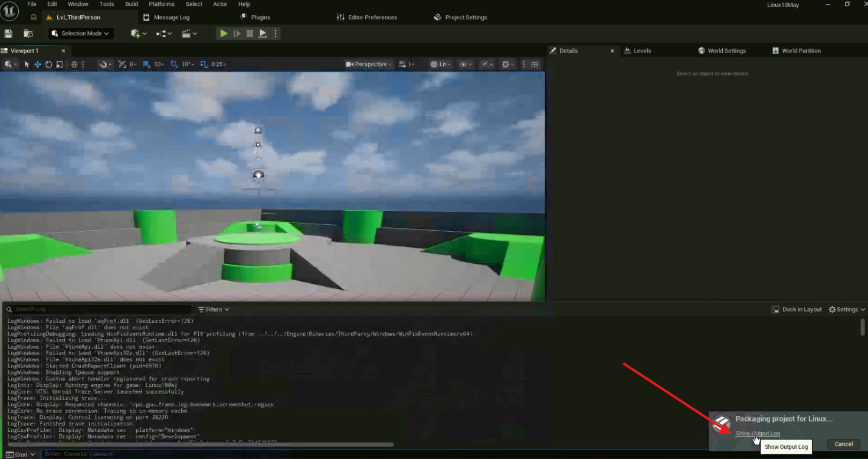Open the Show flags eye menu

[466, 64]
